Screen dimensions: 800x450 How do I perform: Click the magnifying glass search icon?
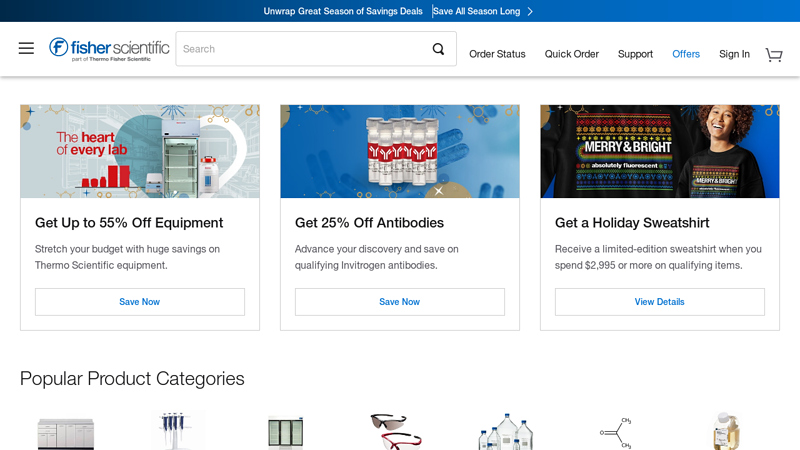(x=438, y=49)
